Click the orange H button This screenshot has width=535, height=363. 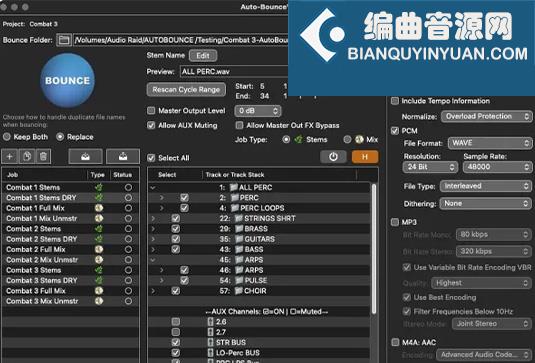[x=365, y=157]
